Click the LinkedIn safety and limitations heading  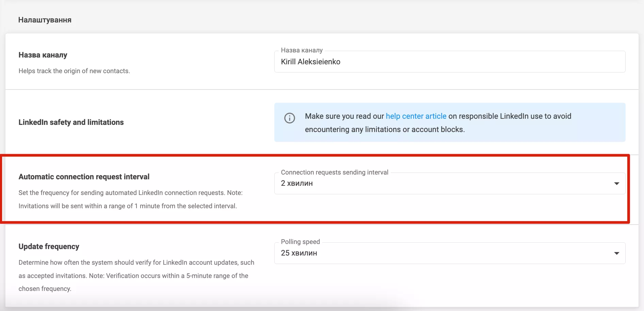[x=71, y=122]
